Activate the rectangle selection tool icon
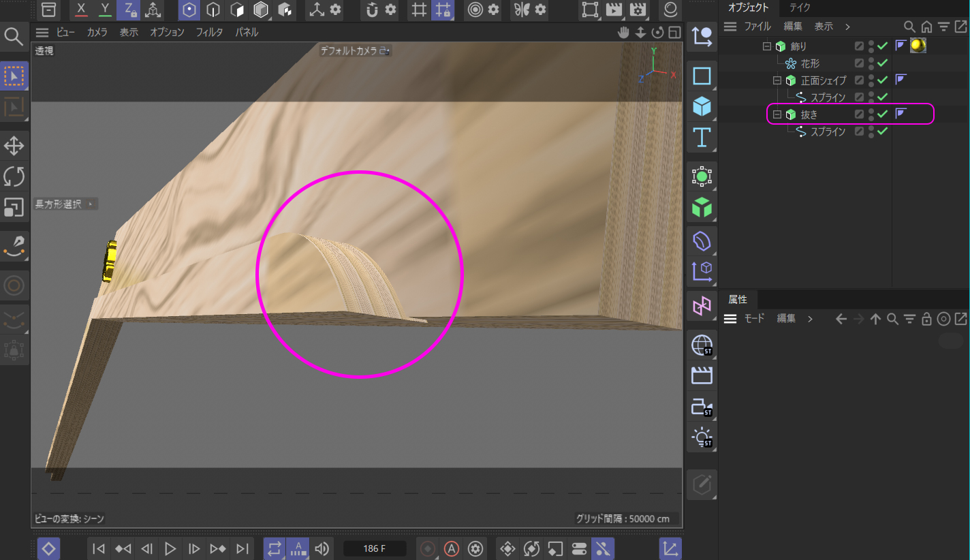The width and height of the screenshot is (970, 560). tap(14, 76)
